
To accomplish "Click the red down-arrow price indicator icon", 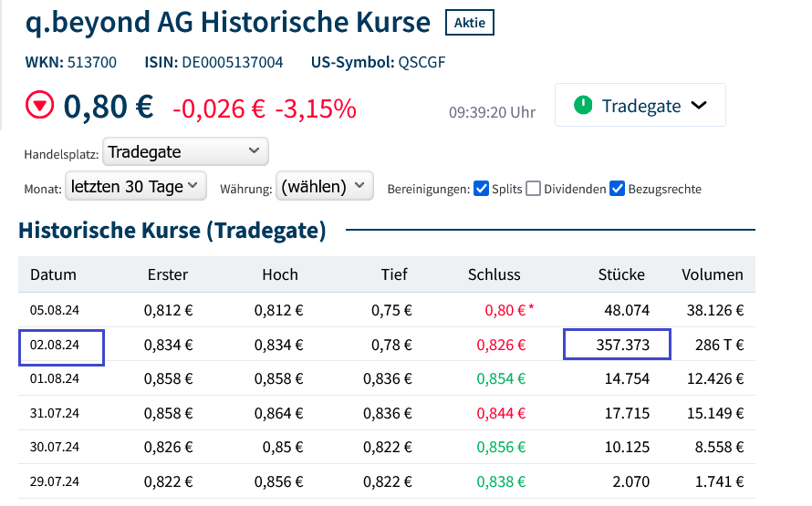I will click(x=40, y=107).
